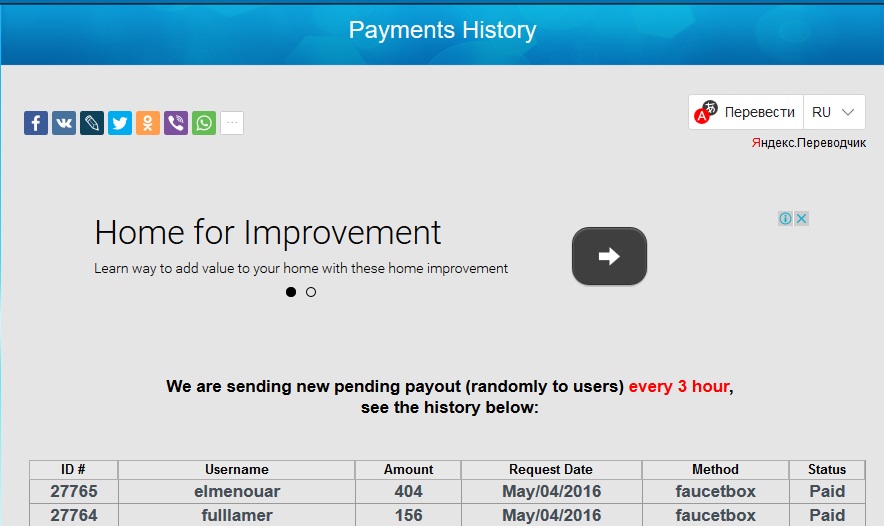The image size is (884, 526).
Task: Share via LiveJournal pencil icon
Action: coord(92,123)
